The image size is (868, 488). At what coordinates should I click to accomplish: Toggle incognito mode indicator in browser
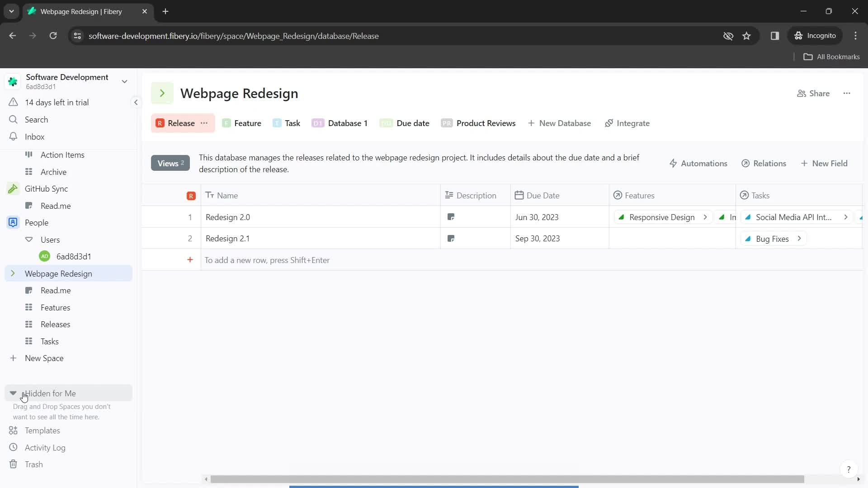[818, 36]
